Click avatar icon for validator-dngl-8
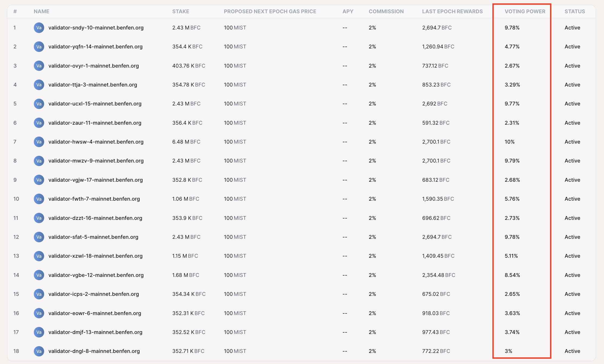Image resolution: width=604 pixels, height=364 pixels. (39, 351)
